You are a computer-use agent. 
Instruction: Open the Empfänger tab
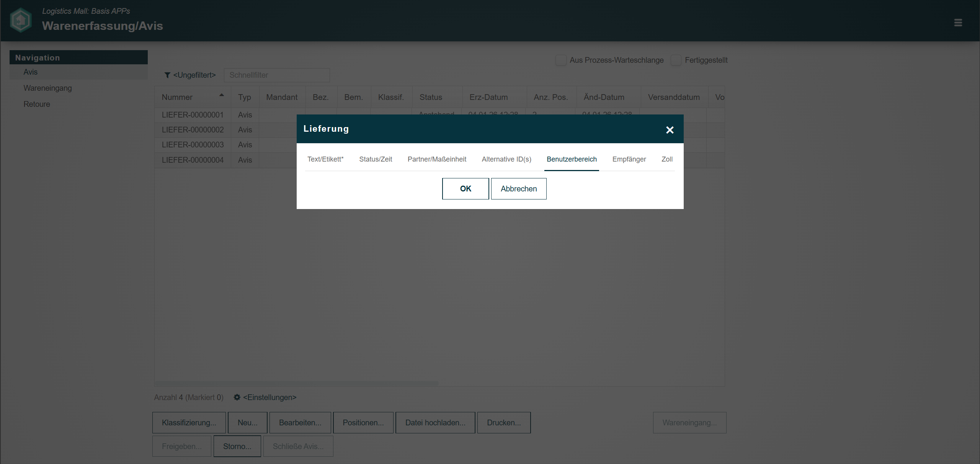tap(629, 159)
